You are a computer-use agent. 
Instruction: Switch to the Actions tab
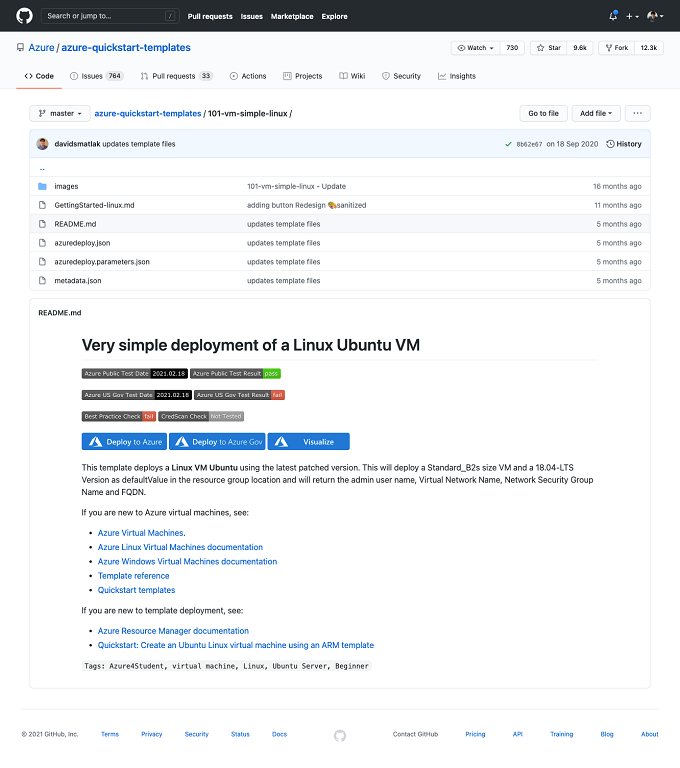coord(248,76)
